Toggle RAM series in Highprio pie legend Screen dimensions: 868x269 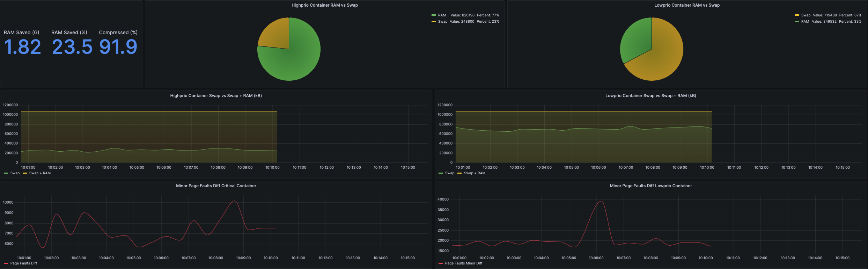pyautogui.click(x=442, y=15)
